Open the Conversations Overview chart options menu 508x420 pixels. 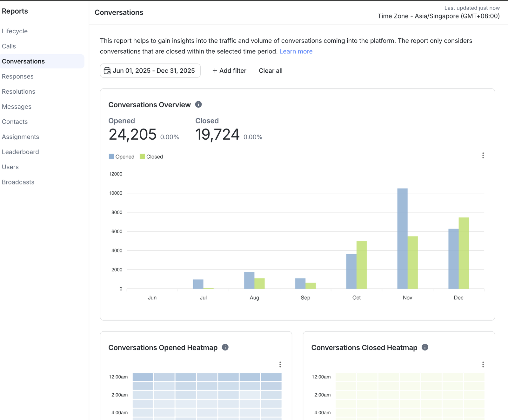(x=483, y=156)
